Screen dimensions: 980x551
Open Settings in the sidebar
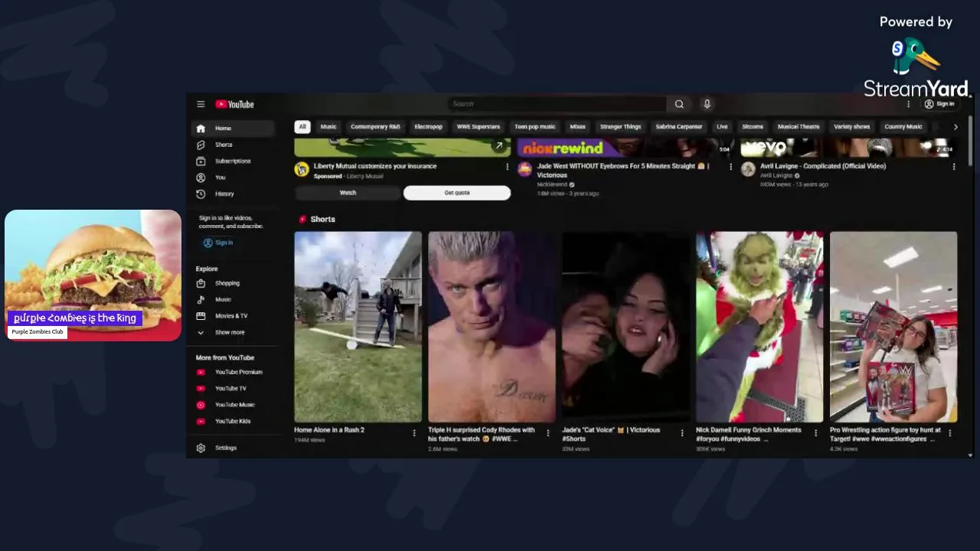pos(232,448)
